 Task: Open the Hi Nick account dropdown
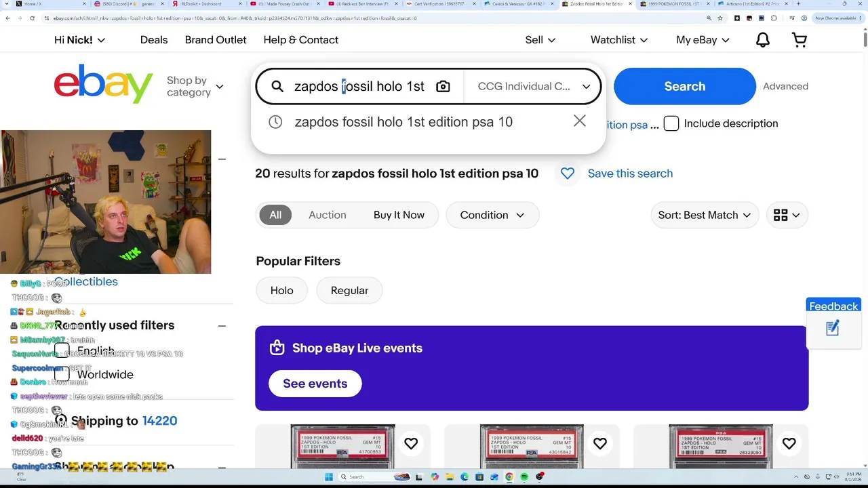[80, 40]
